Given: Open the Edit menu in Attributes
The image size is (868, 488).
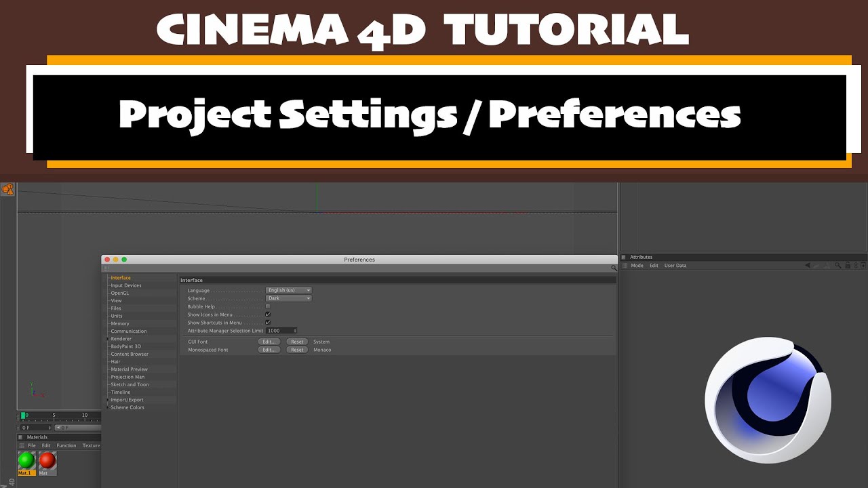Looking at the screenshot, I should point(654,266).
